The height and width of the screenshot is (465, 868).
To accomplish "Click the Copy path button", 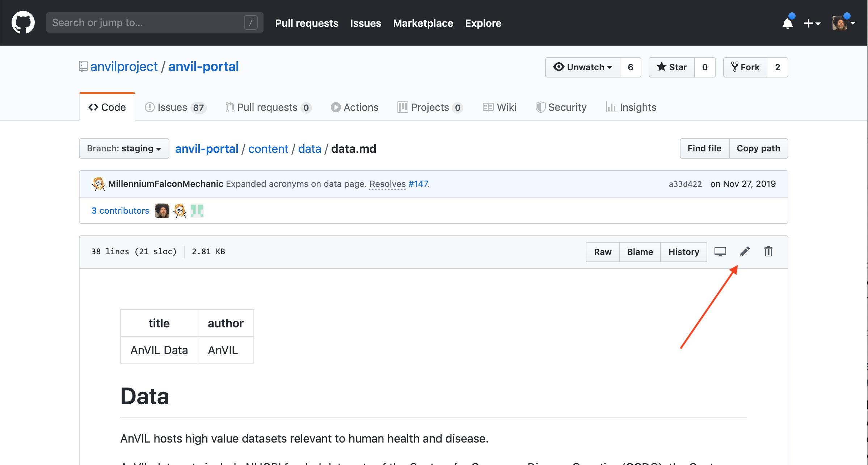I will click(x=758, y=148).
